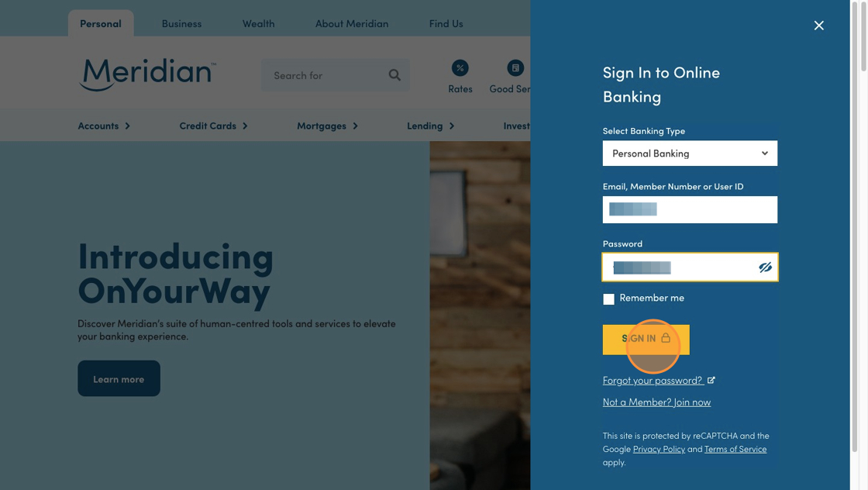Click the external link icon beside Forgot your password
Screen dimensions: 868x490
(711, 381)
